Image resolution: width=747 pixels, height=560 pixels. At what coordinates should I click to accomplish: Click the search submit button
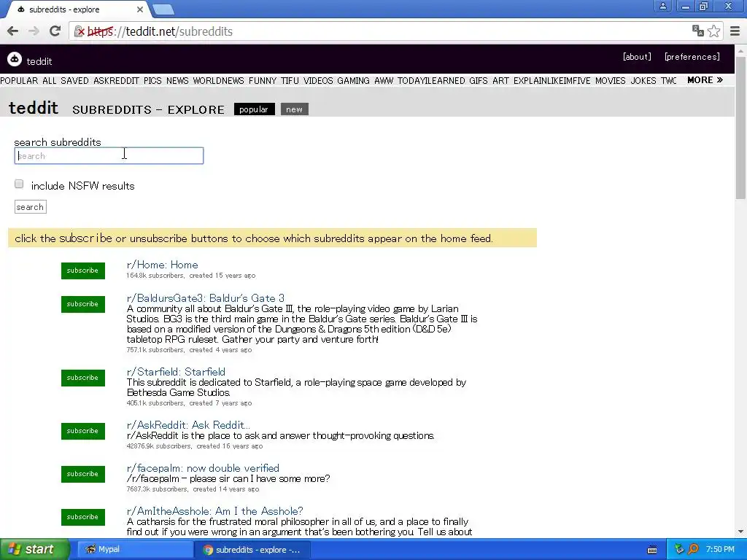31,206
